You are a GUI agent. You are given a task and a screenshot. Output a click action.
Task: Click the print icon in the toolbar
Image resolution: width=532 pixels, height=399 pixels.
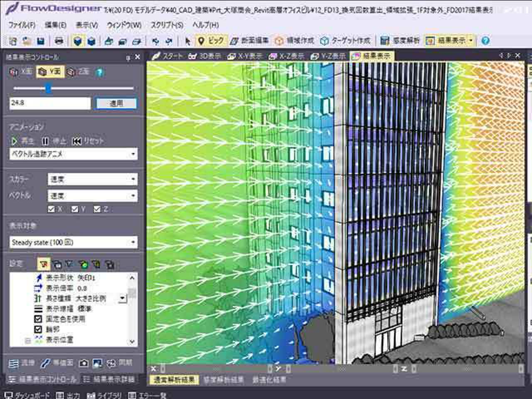pos(59,41)
